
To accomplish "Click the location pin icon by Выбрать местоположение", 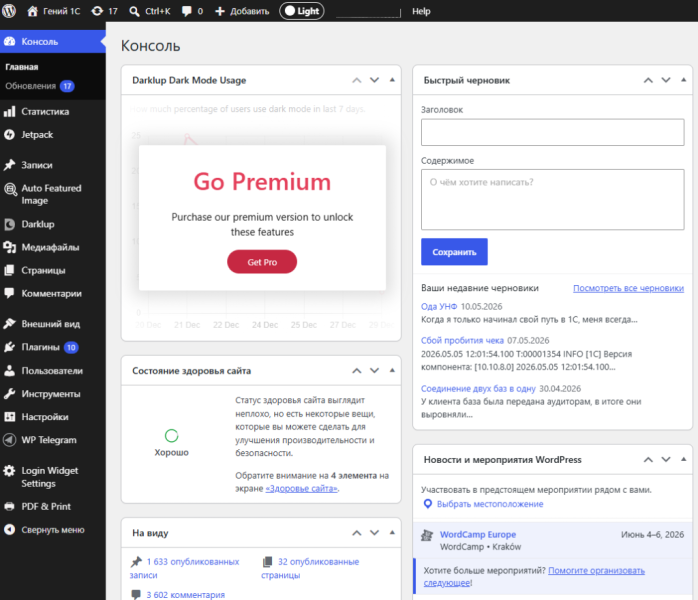I will [428, 504].
